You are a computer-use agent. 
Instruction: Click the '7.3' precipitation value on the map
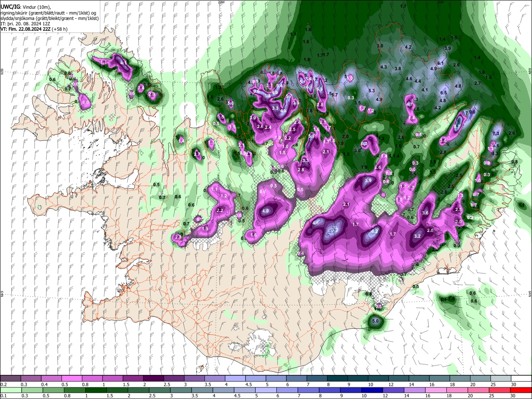[496, 133]
